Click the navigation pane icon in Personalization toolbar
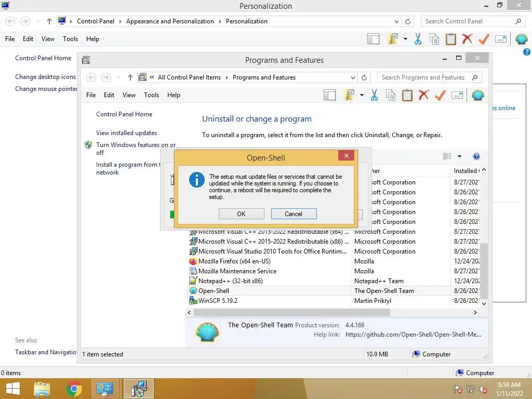Viewport: 532px width, 399px height. coord(373,39)
